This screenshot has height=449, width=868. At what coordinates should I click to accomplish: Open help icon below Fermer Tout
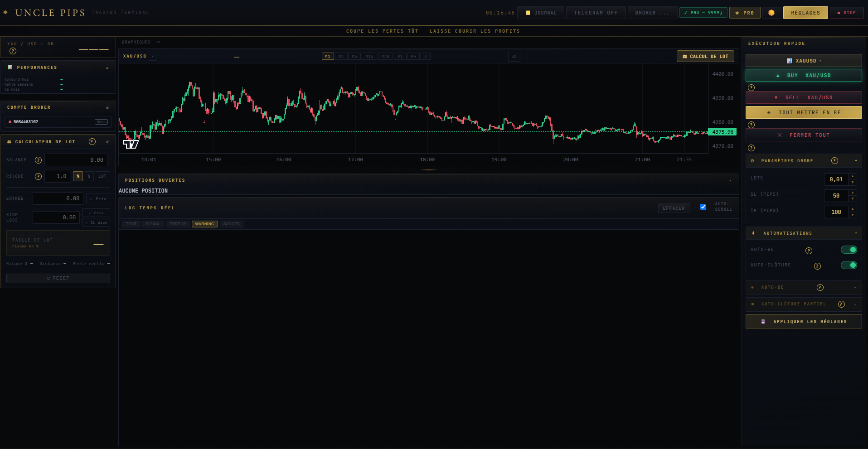point(751,148)
